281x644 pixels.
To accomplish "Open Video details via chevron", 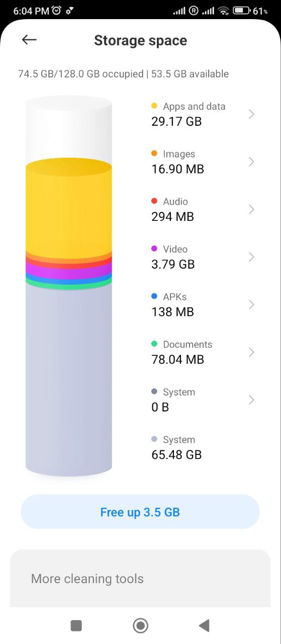I will [251, 257].
